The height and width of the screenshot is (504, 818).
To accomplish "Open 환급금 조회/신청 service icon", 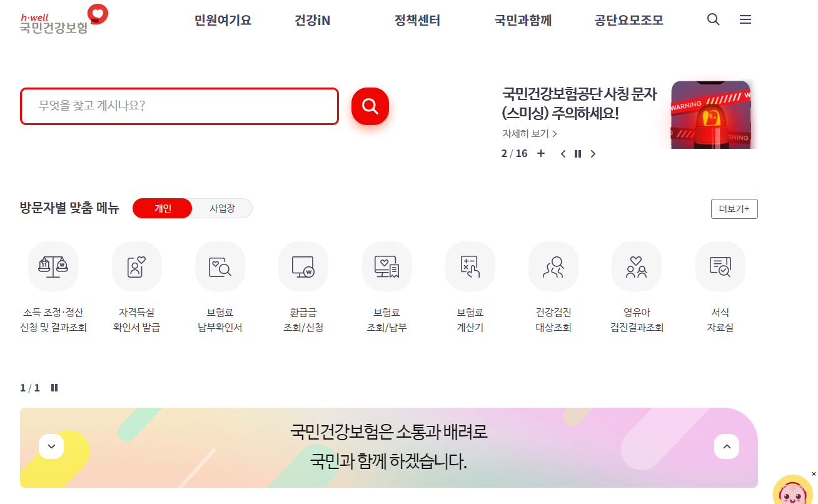I will [x=303, y=266].
